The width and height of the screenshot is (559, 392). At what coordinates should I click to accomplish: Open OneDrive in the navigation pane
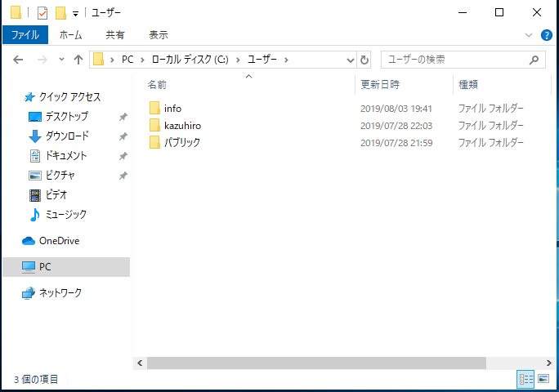tap(59, 241)
